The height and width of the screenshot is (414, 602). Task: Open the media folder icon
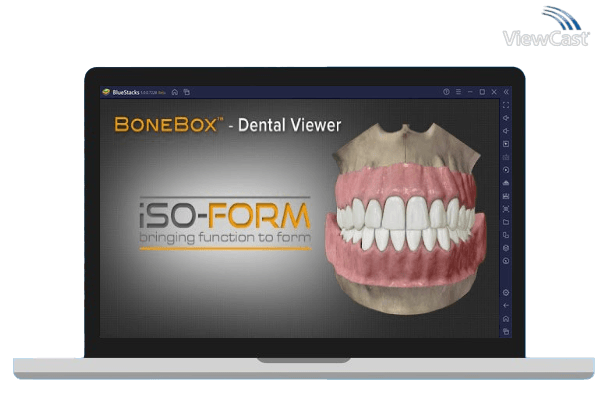coord(506,222)
